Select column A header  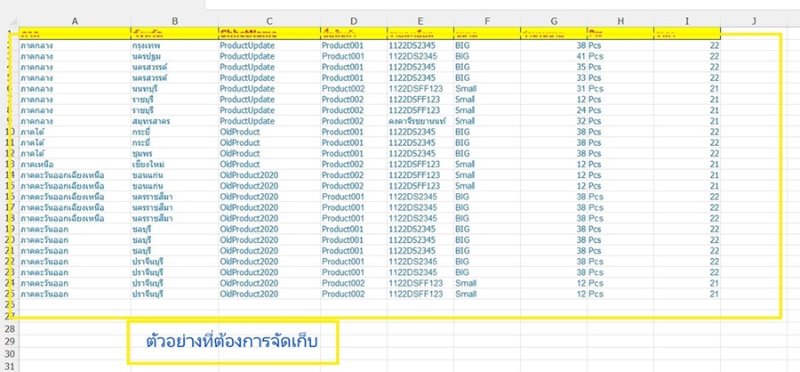[75, 21]
